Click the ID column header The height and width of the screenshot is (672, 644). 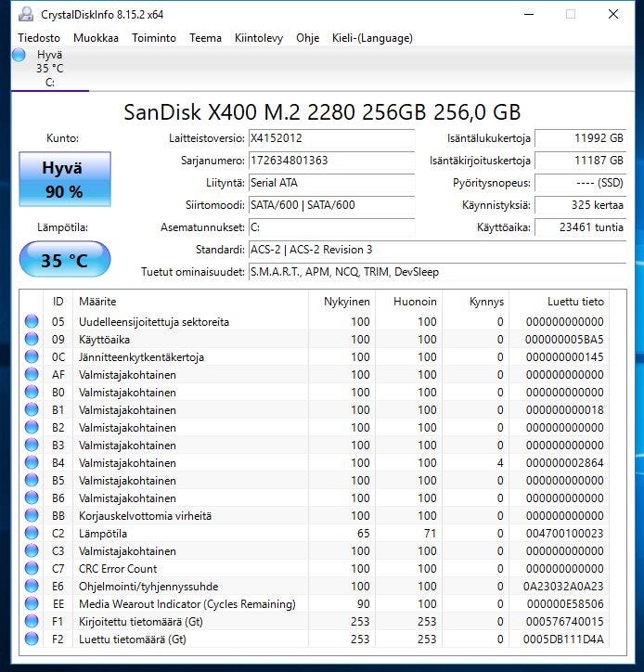coord(58,302)
